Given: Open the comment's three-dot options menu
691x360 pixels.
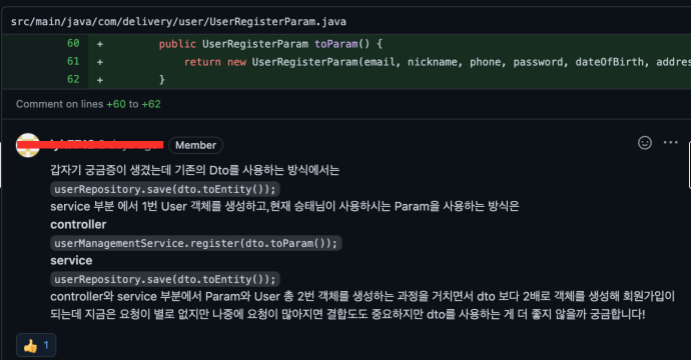Looking at the screenshot, I should pyautogui.click(x=671, y=142).
